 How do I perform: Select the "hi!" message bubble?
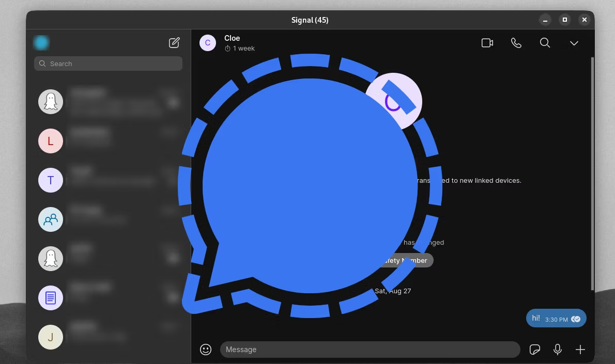pyautogui.click(x=556, y=318)
